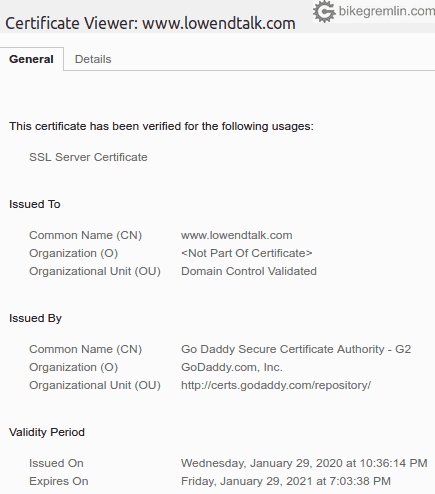The width and height of the screenshot is (435, 494).
Task: Select the General tab
Action: [31, 59]
